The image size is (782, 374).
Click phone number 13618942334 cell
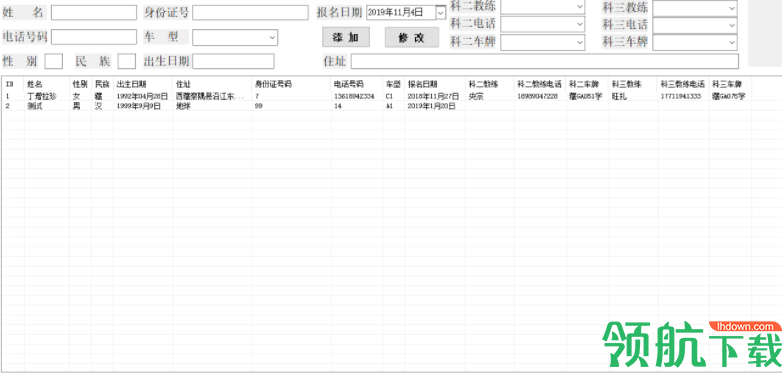tap(354, 96)
